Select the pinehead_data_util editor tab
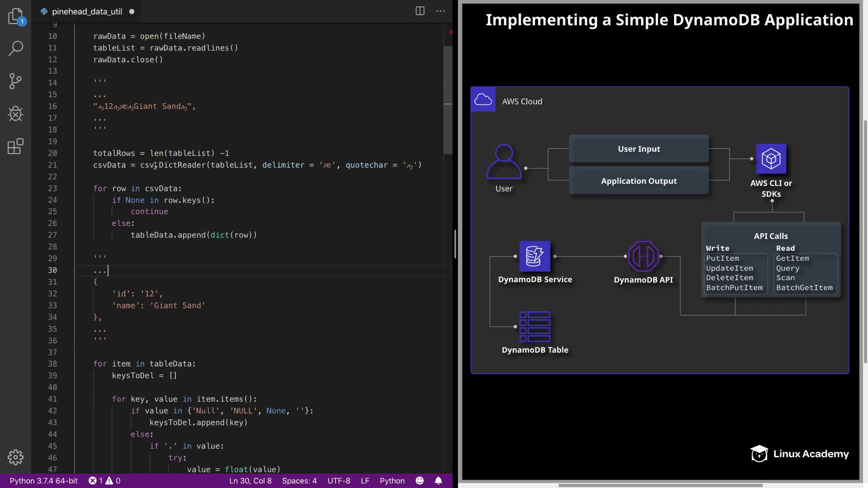The width and height of the screenshot is (868, 488). pyautogui.click(x=86, y=12)
